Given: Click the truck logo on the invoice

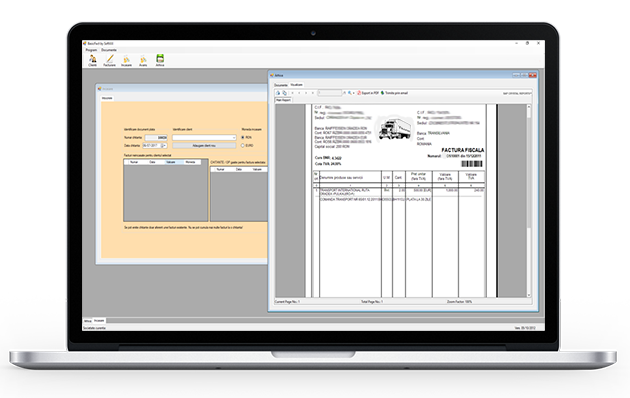Looking at the screenshot, I should click(395, 129).
